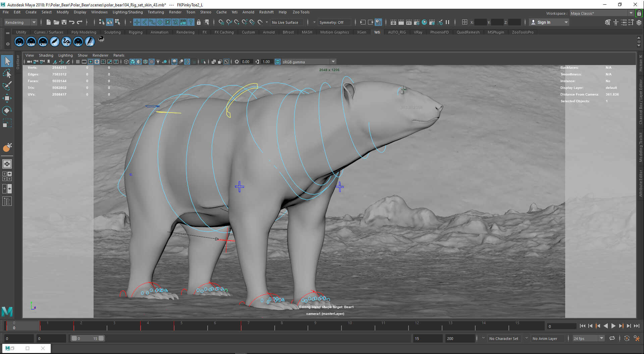Choose the Lasso Select tool in the toolbox
Viewport: 644px width, 354px height.
(x=7, y=73)
